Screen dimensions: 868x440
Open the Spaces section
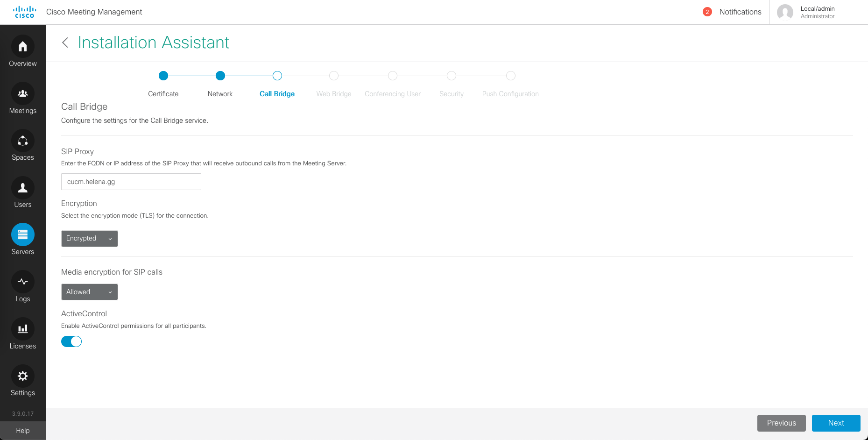click(23, 141)
